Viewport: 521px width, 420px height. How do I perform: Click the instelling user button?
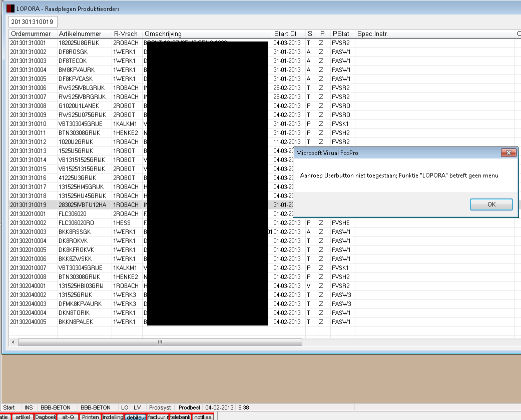tap(113, 417)
